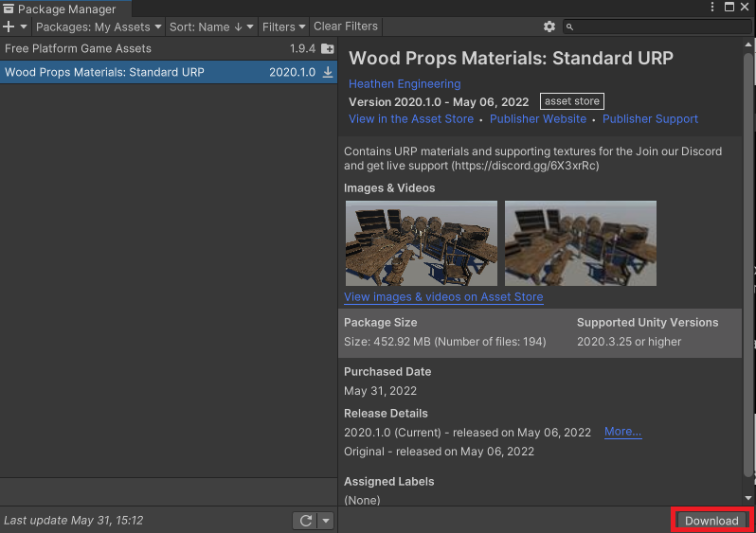Open the Heathen Engineering publisher link
The width and height of the screenshot is (756, 533).
pyautogui.click(x=405, y=84)
